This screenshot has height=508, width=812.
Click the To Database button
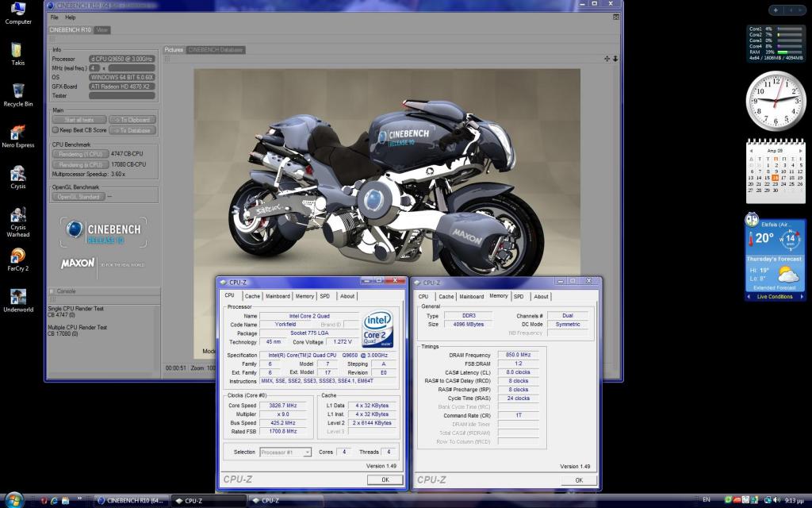click(132, 130)
